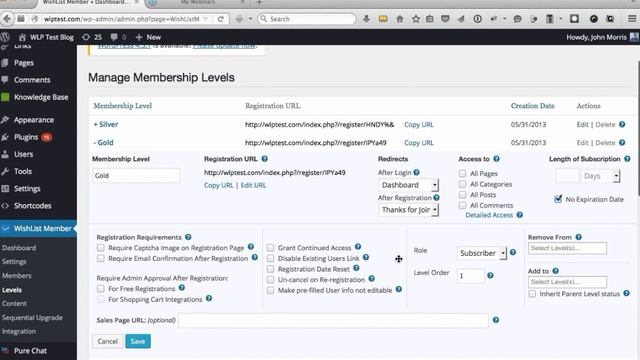Viewport: 640px width, 360px height.
Task: Check the All Categories access box
Action: [x=462, y=184]
